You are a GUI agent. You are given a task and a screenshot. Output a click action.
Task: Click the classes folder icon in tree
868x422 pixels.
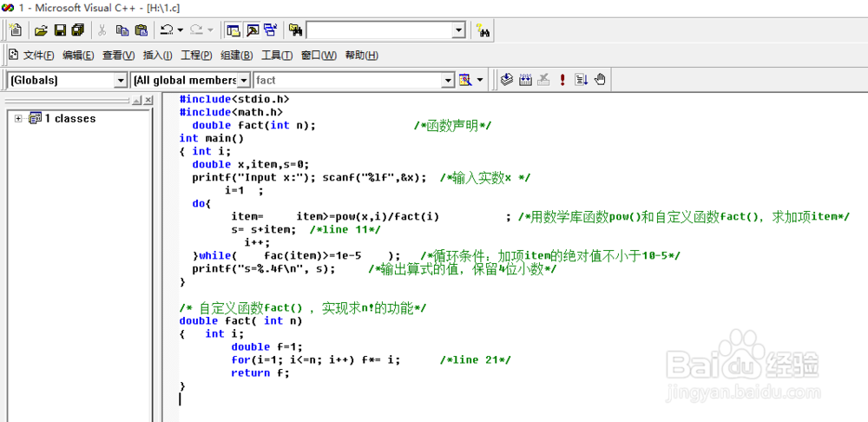pyautogui.click(x=35, y=118)
